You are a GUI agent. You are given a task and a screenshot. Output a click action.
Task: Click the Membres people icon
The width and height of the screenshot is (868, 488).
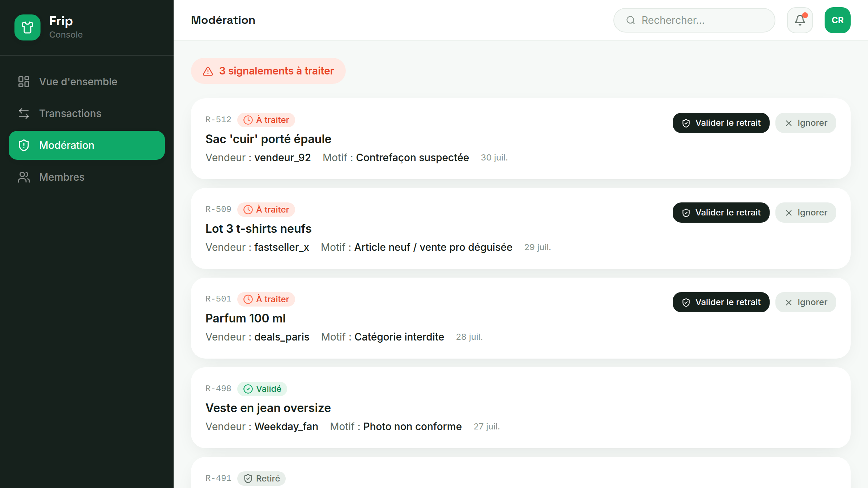tap(24, 177)
